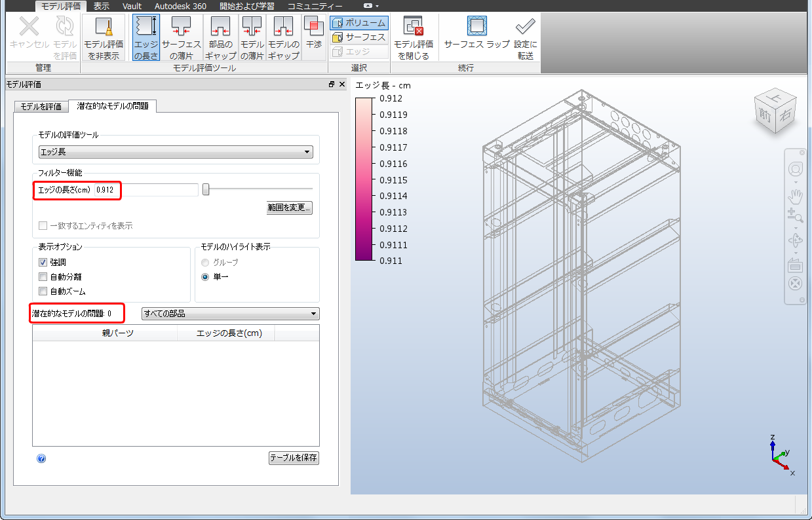Open the 表示 ribbon tab
812x520 pixels.
tap(102, 6)
